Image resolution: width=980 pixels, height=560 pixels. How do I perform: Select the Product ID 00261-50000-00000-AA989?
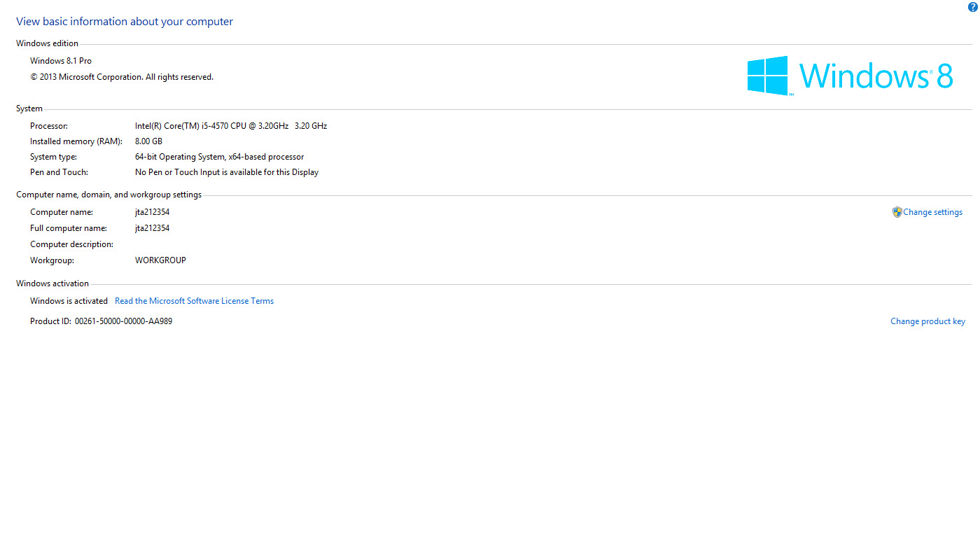(x=123, y=321)
